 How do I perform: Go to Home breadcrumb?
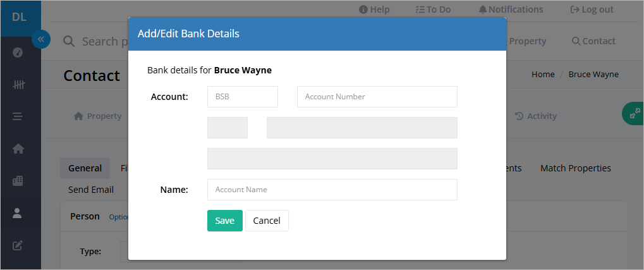(543, 75)
